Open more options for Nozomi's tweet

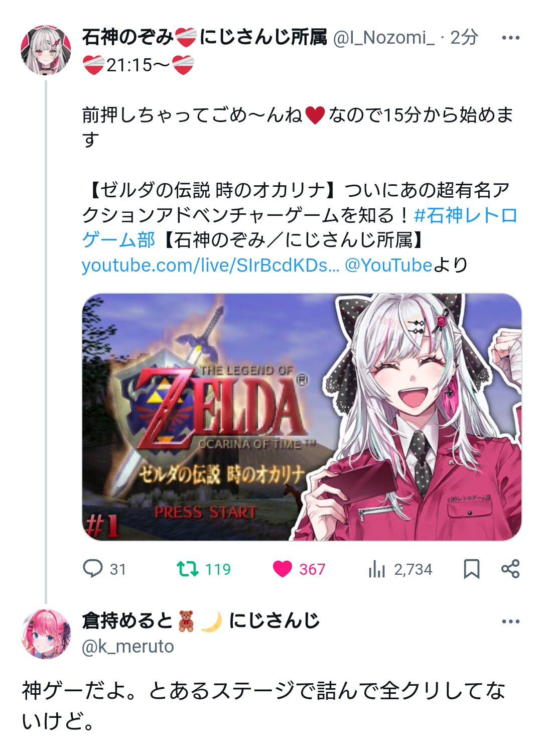(510, 38)
